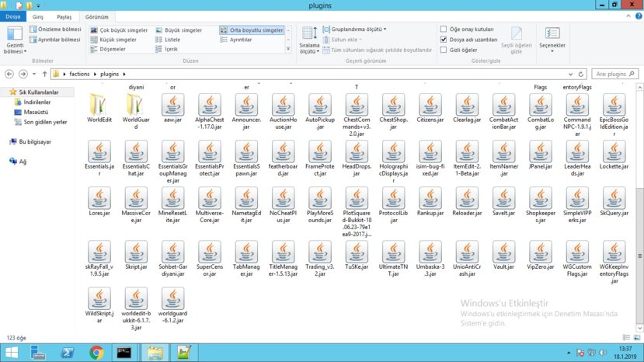Toggle the Önizleme bölmesi preview pane
Image resolution: width=644 pixels, height=362 pixels.
point(55,30)
